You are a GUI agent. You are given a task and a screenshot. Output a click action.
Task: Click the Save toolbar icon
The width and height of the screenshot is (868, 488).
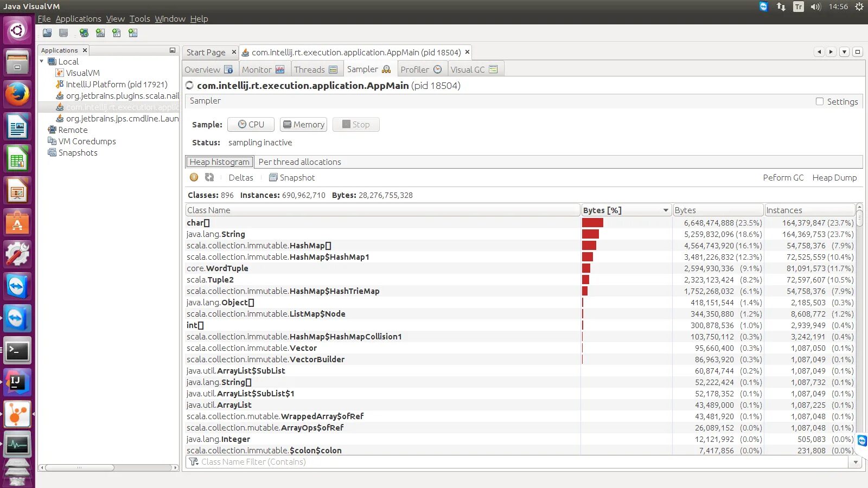[63, 33]
